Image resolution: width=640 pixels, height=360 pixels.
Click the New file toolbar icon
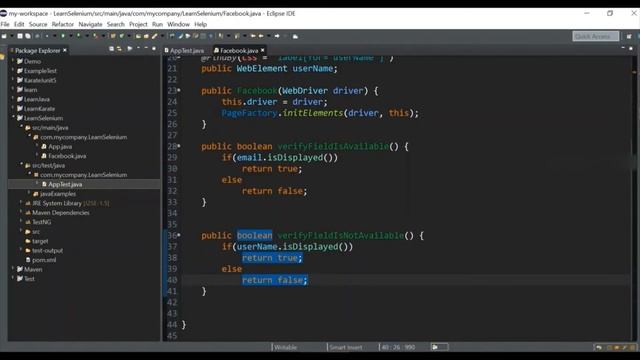point(4,36)
